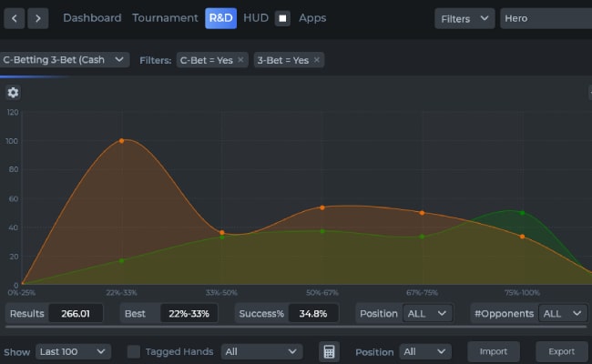Open the chart Position ALL dropdown
Image resolution: width=592 pixels, height=364 pixels.
[x=427, y=313]
